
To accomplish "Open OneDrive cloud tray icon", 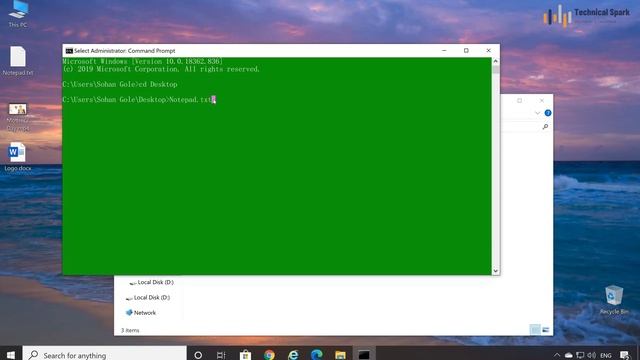I will coord(569,355).
